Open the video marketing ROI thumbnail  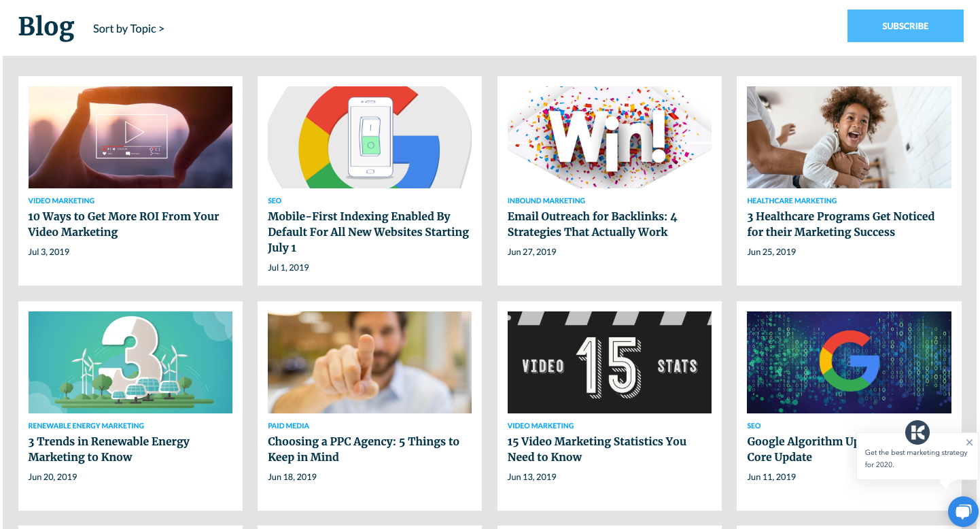[130, 137]
